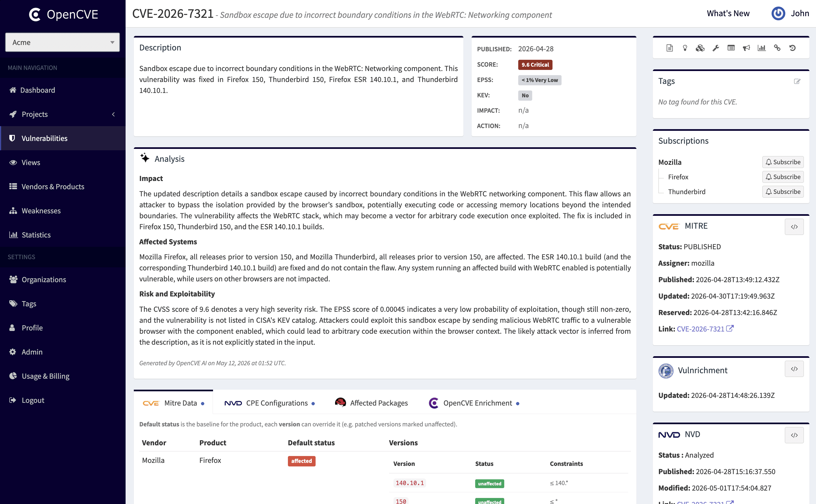Screen dimensions: 816x504
Task: Click the Generated by OpenCVE AI note
Action: pos(212,363)
